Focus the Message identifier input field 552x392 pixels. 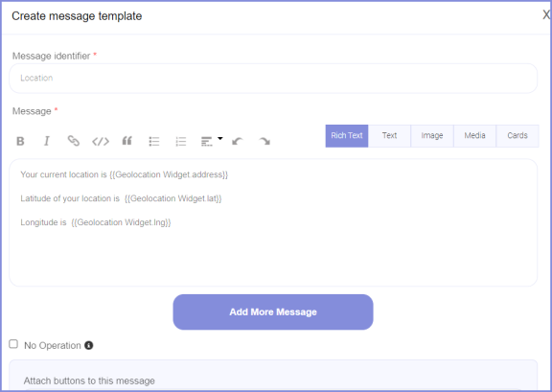(273, 79)
